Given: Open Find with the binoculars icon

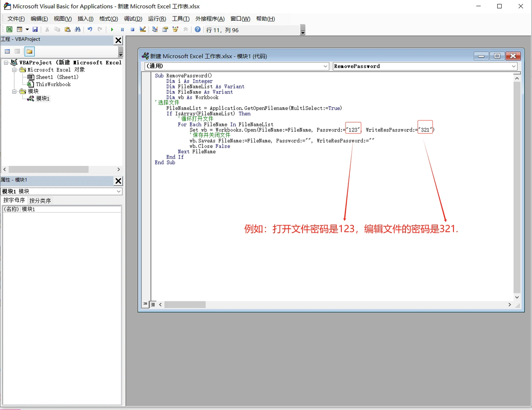Looking at the screenshot, I should coord(78,29).
